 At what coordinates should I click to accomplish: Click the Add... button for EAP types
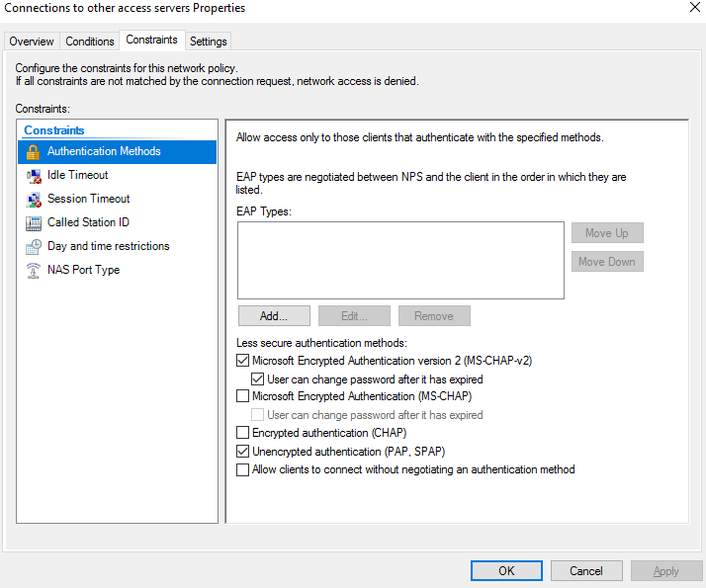tap(274, 316)
